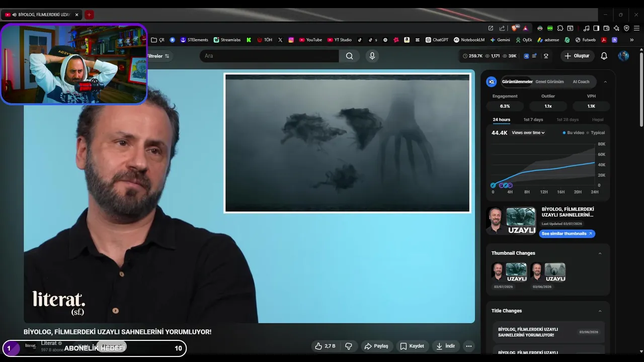Like the video with thumbs up
Image resolution: width=644 pixels, height=362 pixels.
[325, 346]
